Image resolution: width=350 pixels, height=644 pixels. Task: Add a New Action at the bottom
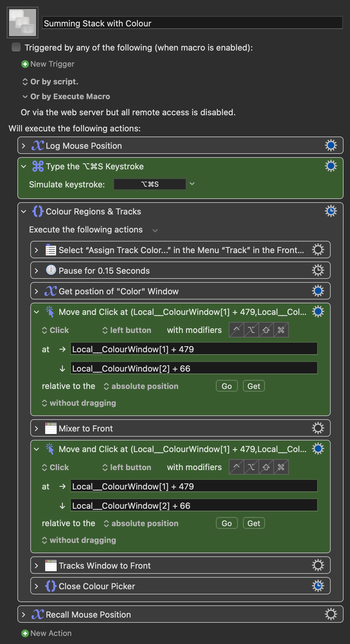pyautogui.click(x=46, y=633)
